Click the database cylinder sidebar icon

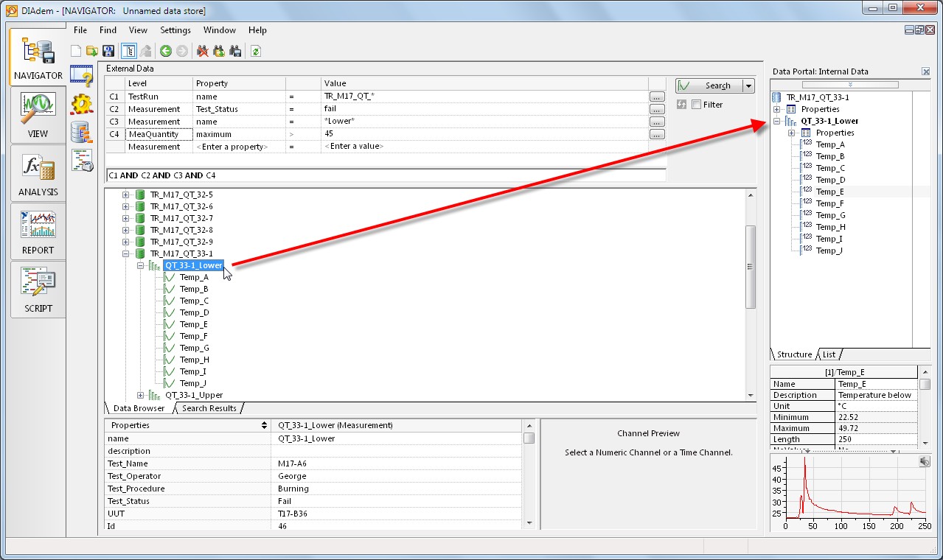pyautogui.click(x=81, y=132)
